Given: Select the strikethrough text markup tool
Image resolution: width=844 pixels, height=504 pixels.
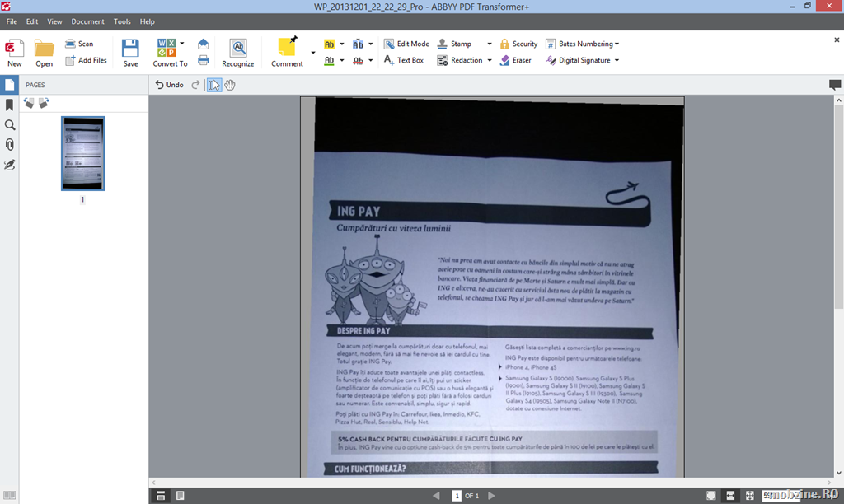Looking at the screenshot, I should click(x=358, y=60).
